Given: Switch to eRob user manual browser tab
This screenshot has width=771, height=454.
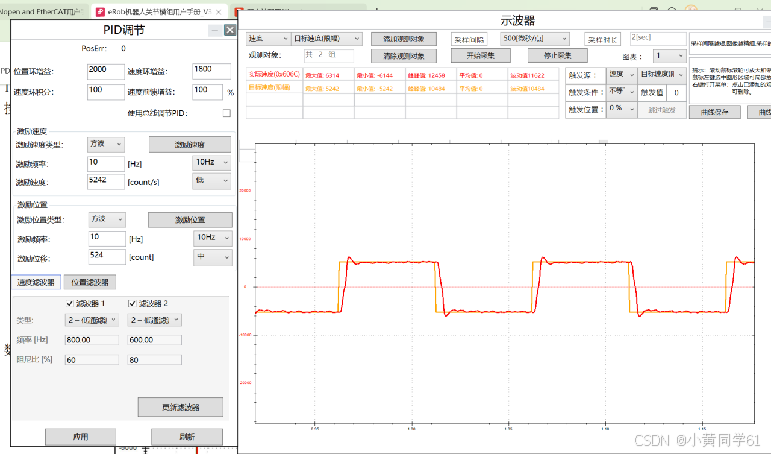Looking at the screenshot, I should [157, 12].
